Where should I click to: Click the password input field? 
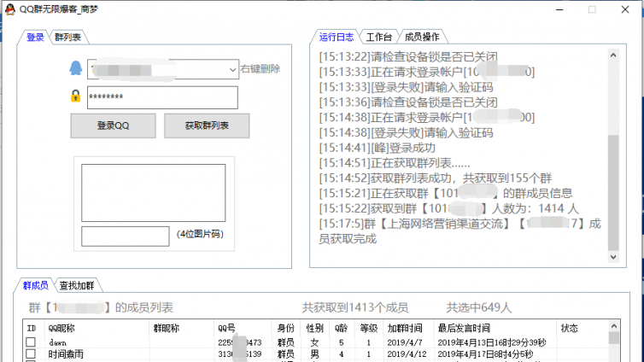click(x=162, y=97)
